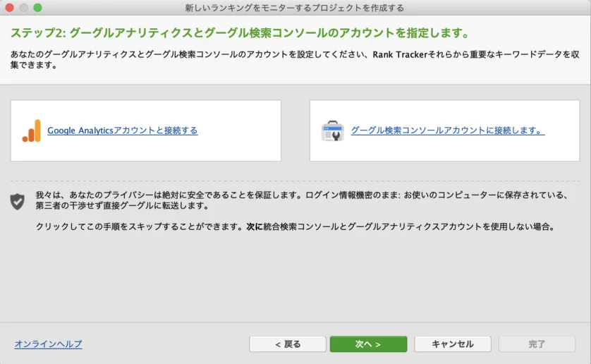Click the ステップ2 green heading text
Viewport: 591px width, 364px height.
tap(240, 33)
